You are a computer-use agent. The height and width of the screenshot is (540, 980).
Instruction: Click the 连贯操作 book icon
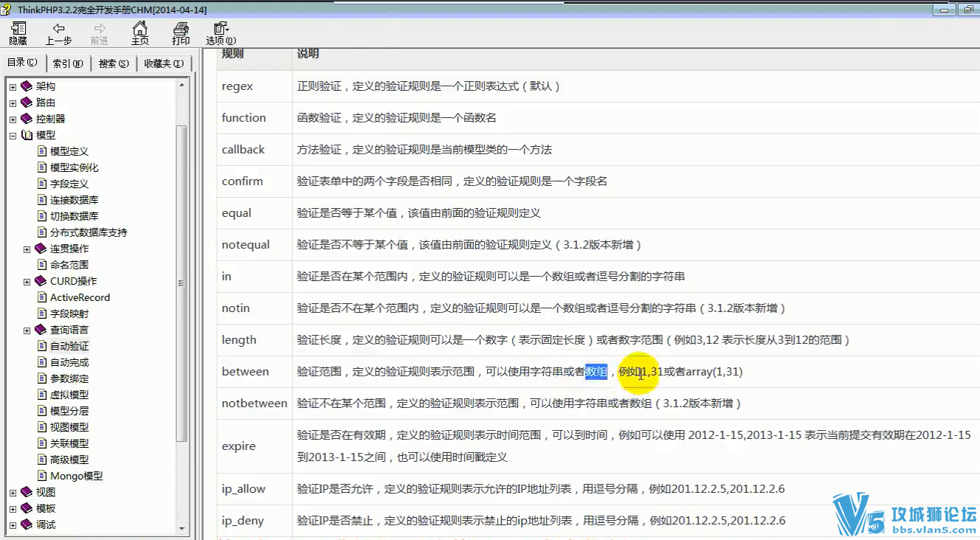pos(41,249)
